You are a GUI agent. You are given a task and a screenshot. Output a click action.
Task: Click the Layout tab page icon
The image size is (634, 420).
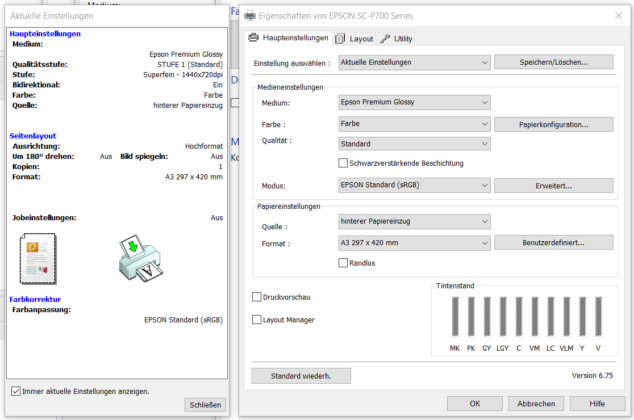pyautogui.click(x=341, y=38)
